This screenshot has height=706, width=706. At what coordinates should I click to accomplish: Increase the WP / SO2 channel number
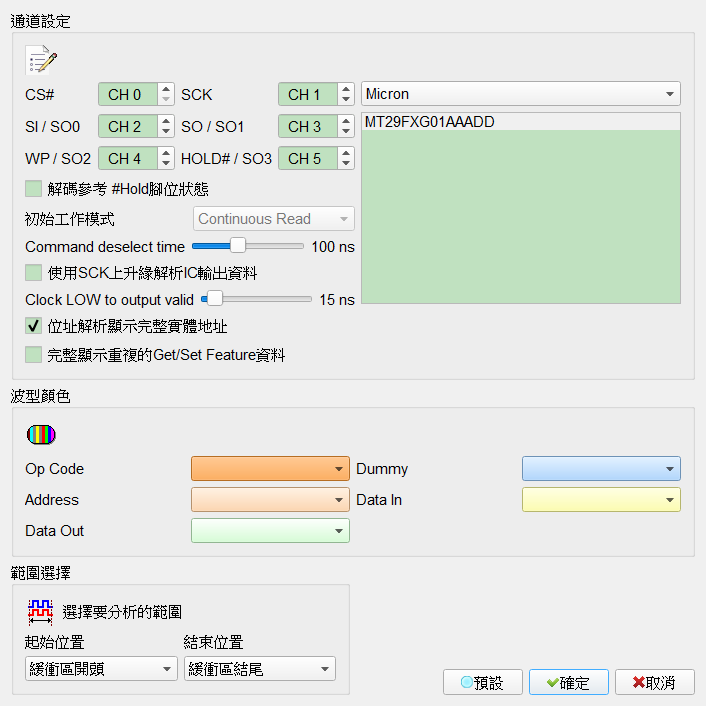[x=166, y=153]
